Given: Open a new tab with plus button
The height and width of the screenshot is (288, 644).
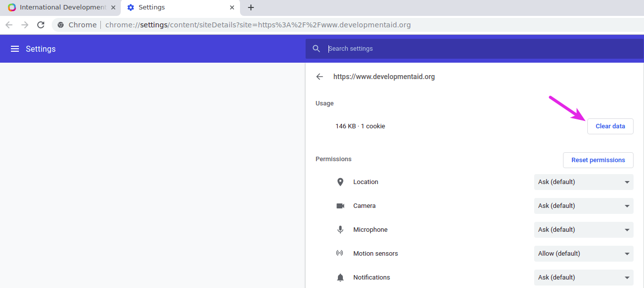Looking at the screenshot, I should pos(251,7).
